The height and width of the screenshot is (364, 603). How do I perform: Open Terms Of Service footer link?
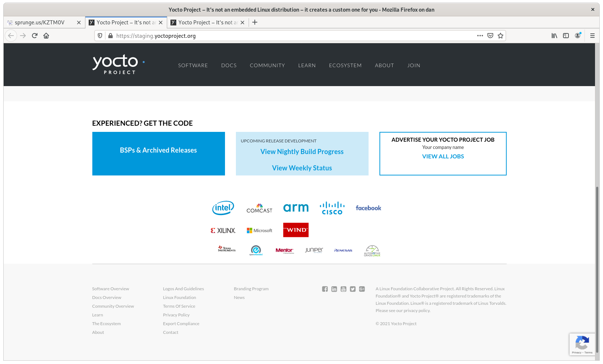click(x=179, y=306)
